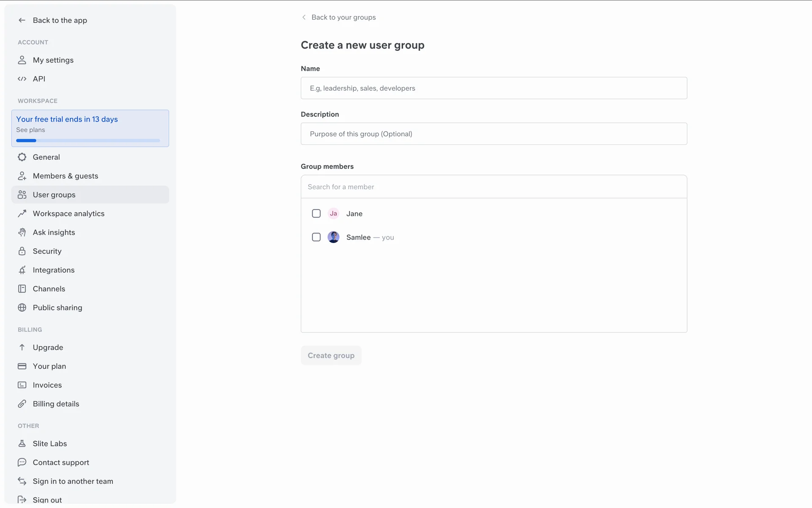Click the API code brackets icon
The image size is (812, 508).
pos(22,79)
